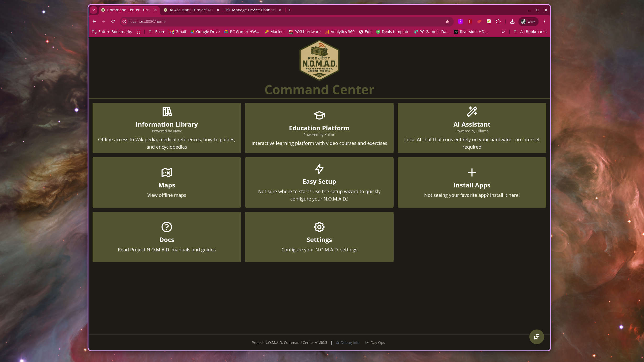Open the chat bubble in bottom right corner

(x=536, y=337)
